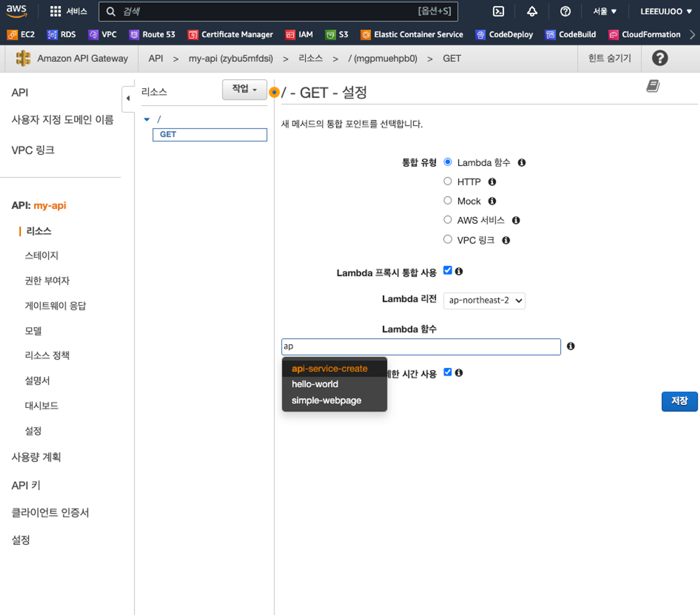Screen dimensions: 700x615
Task: Open VPC shortcut in favorites bar
Action: pyautogui.click(x=103, y=34)
